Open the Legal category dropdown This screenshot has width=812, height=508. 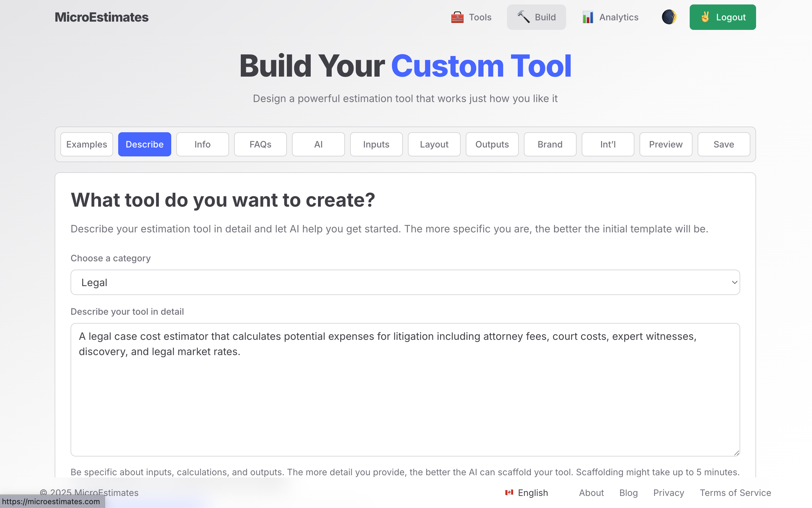tap(405, 282)
